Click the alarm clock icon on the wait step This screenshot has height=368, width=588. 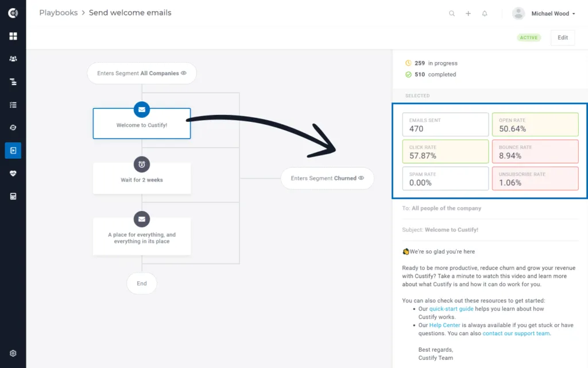coord(142,164)
